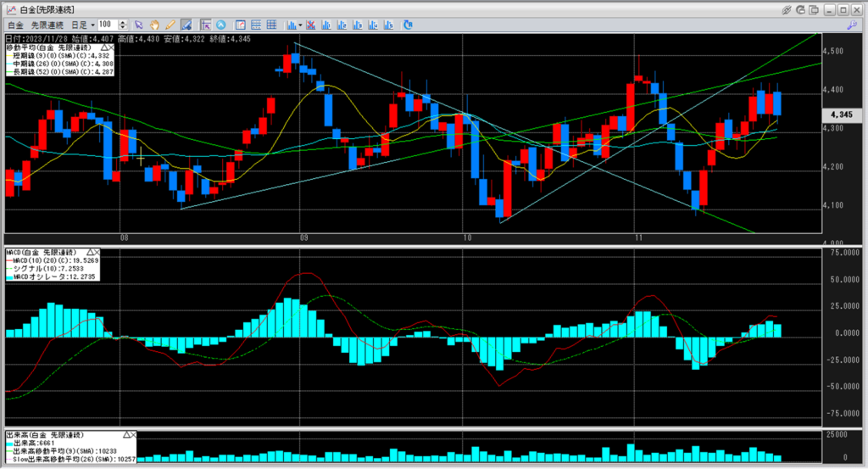The height and width of the screenshot is (469, 868).
Task: Maximize the chart window
Action: 843,10
